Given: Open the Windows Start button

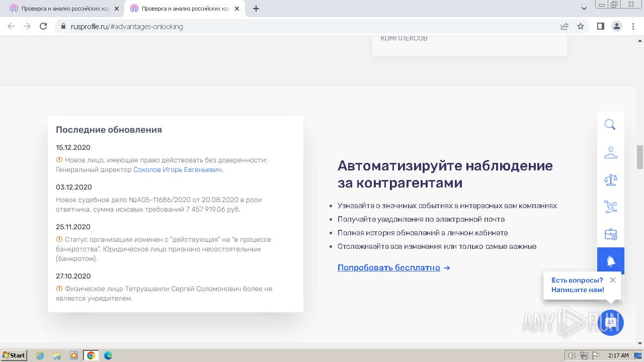Looking at the screenshot, I should [x=14, y=355].
